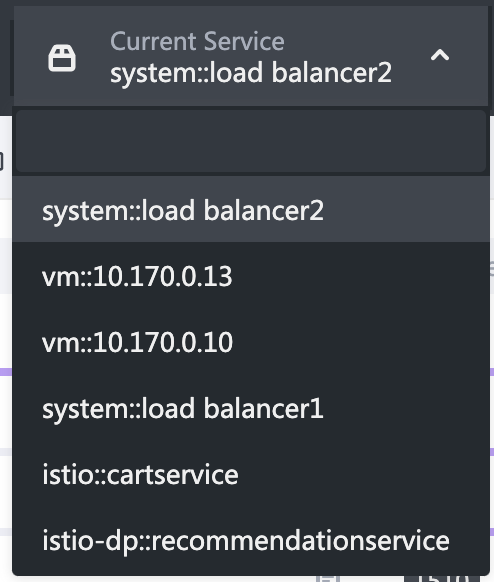This screenshot has height=582, width=494.
Task: Click header value system::load balancer2
Action: click(x=251, y=73)
